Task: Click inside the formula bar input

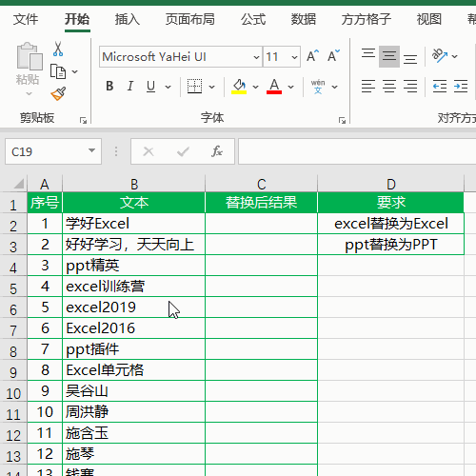Action: point(357,151)
